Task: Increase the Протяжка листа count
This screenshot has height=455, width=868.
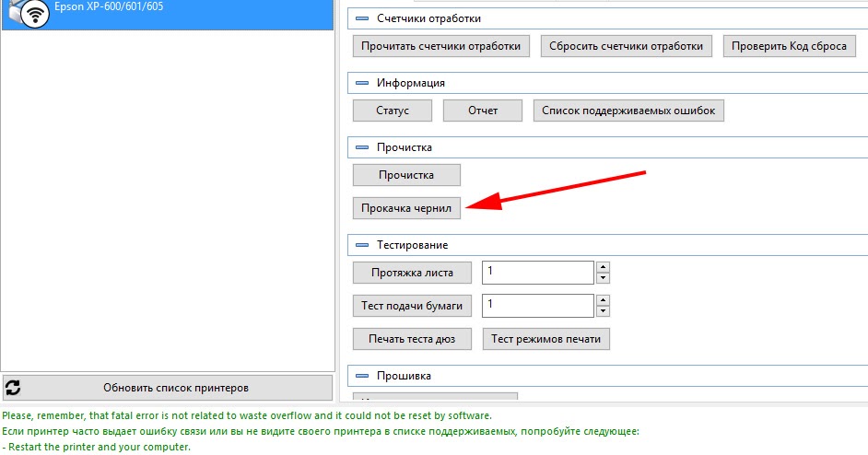Action: [603, 267]
